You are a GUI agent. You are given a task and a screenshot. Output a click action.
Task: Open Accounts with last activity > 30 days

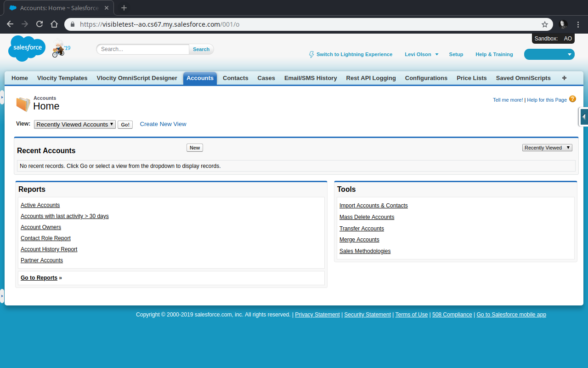pyautogui.click(x=65, y=216)
